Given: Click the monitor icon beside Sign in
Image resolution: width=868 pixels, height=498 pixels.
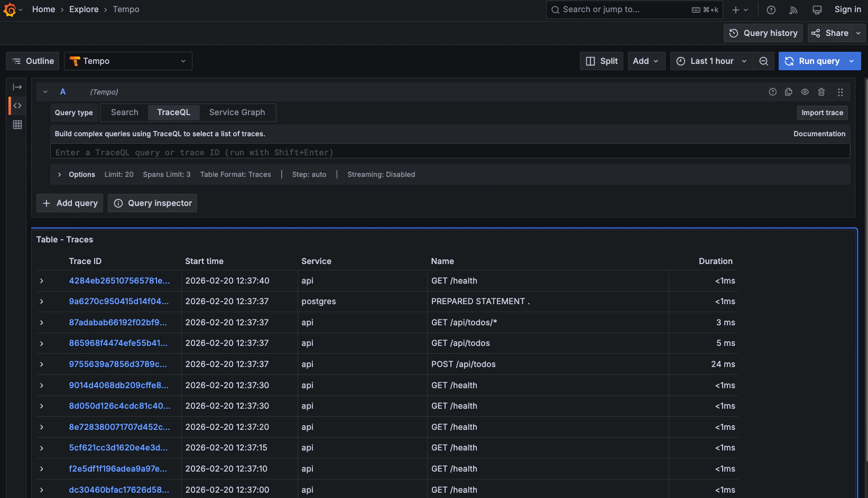Looking at the screenshot, I should (817, 10).
